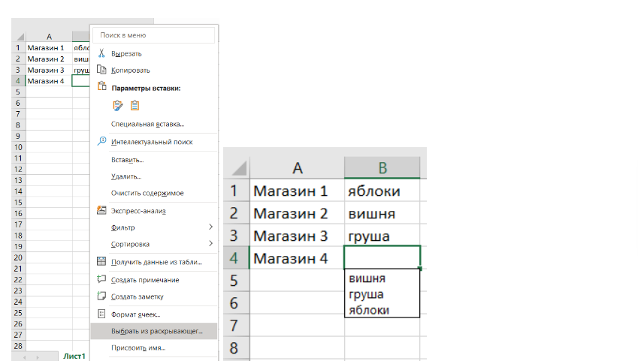Select row 4 header in small sheet

click(18, 81)
